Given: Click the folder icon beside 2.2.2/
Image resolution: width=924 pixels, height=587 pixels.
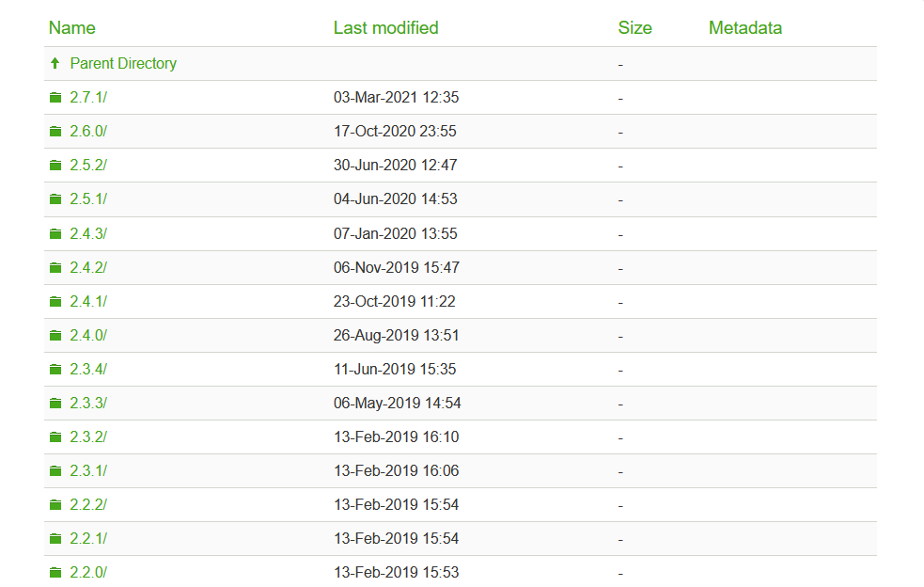Looking at the screenshot, I should tap(55, 505).
